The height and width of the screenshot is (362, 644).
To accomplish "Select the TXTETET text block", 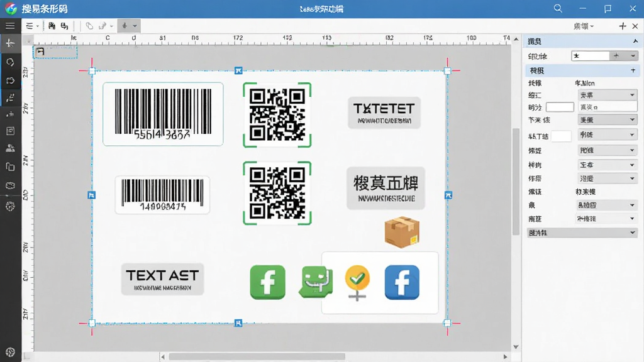I will coord(384,113).
